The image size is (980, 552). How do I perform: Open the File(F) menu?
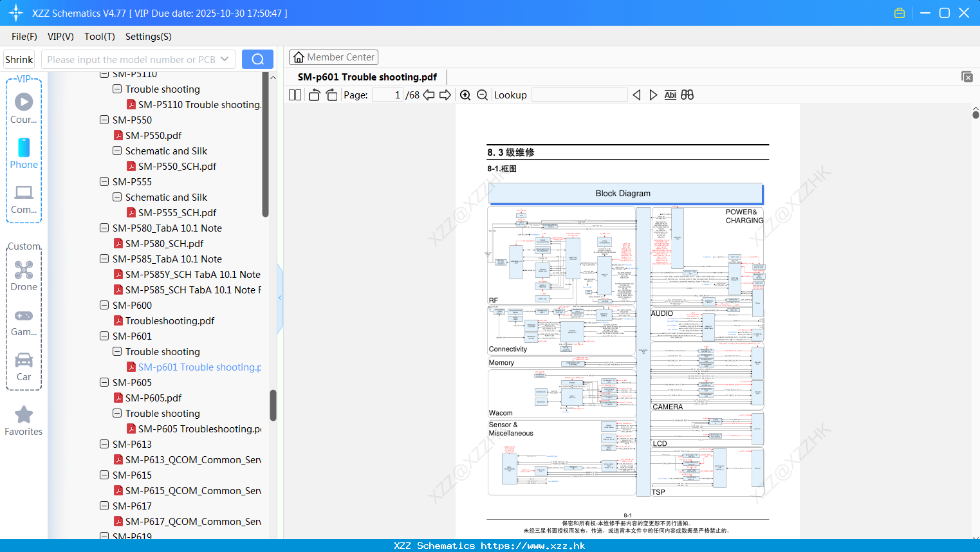24,36
